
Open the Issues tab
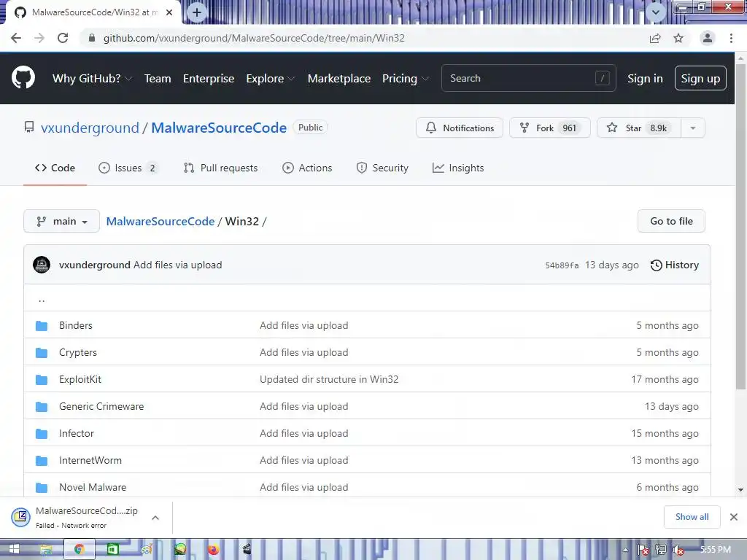point(128,168)
